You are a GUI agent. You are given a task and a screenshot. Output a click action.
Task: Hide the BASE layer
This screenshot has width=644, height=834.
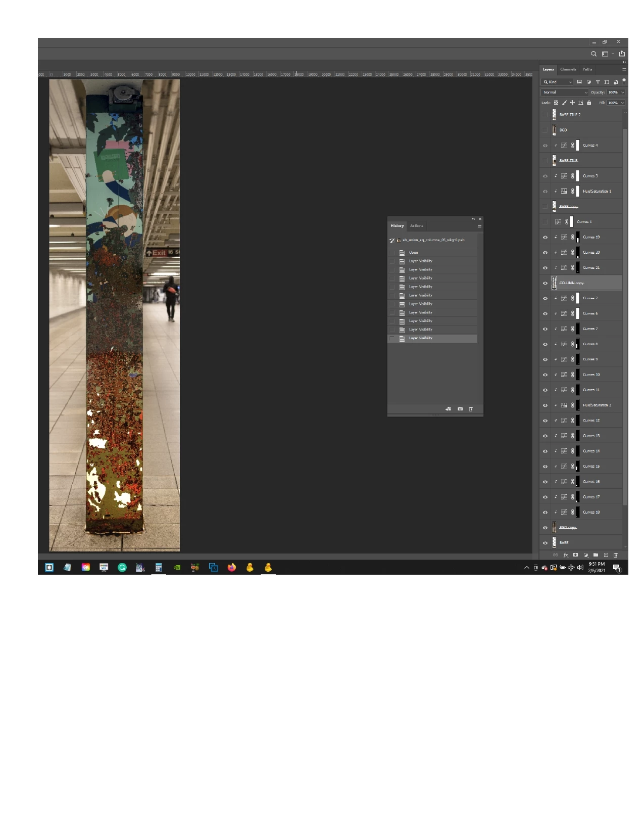point(545,543)
